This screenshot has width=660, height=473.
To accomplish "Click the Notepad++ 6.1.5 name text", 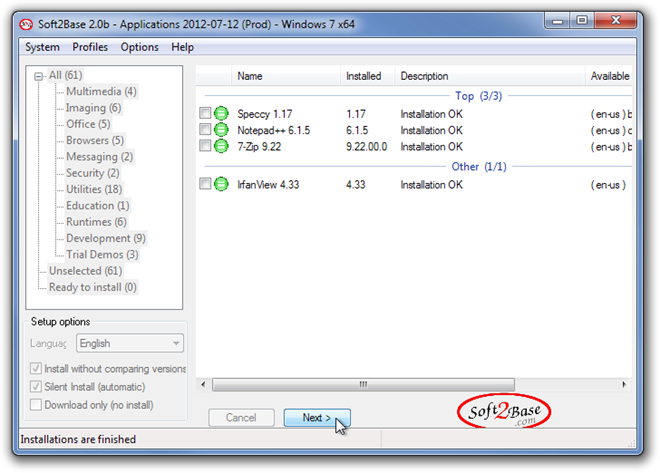I will 274,130.
